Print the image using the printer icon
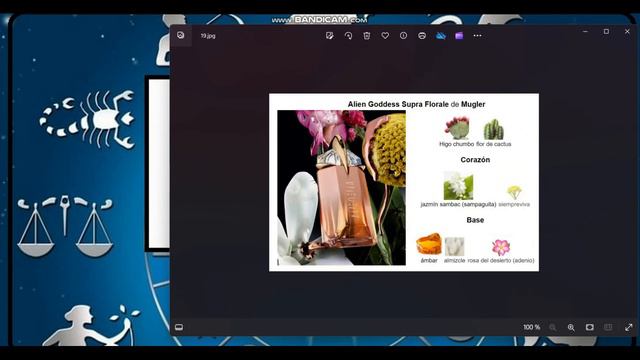This screenshot has height=360, width=640. (x=422, y=36)
